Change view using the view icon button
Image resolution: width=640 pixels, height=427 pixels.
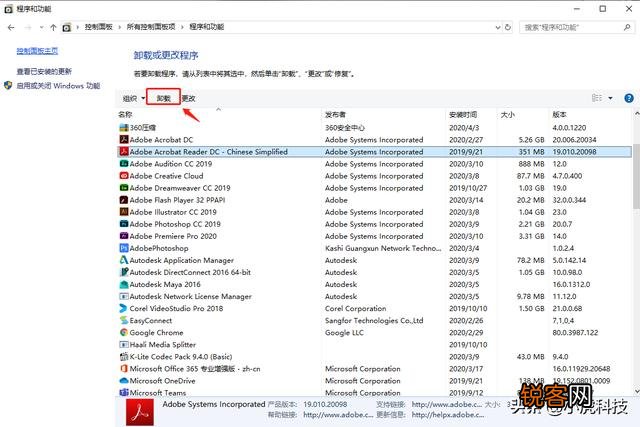597,98
